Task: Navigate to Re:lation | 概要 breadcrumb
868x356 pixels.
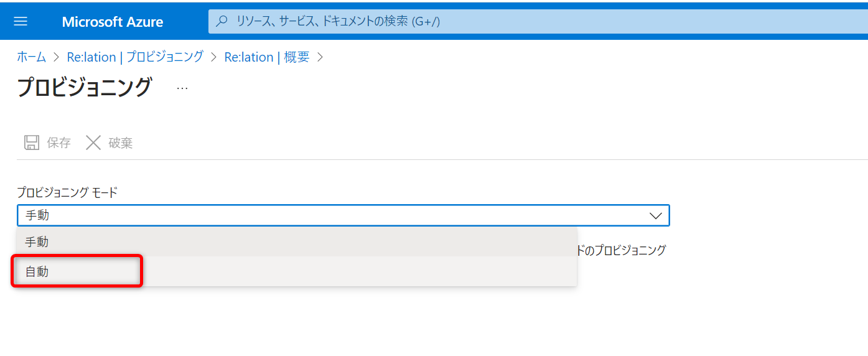Action: pos(266,57)
